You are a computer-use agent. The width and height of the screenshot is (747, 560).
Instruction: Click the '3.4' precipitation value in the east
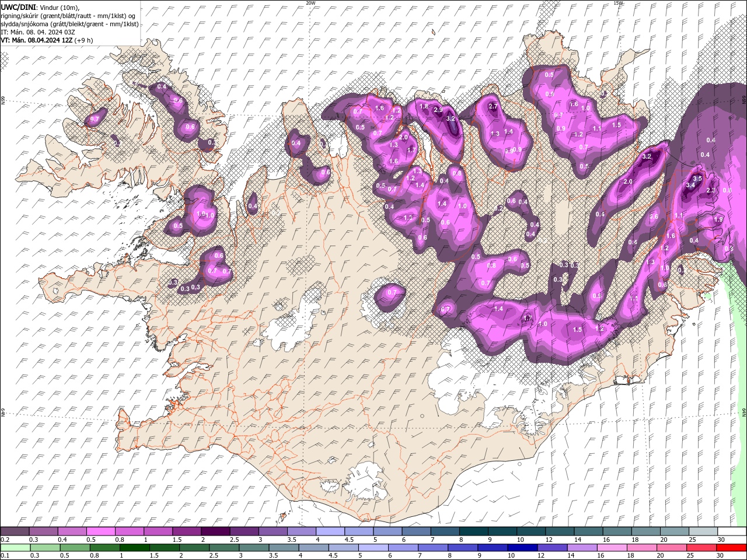690,185
